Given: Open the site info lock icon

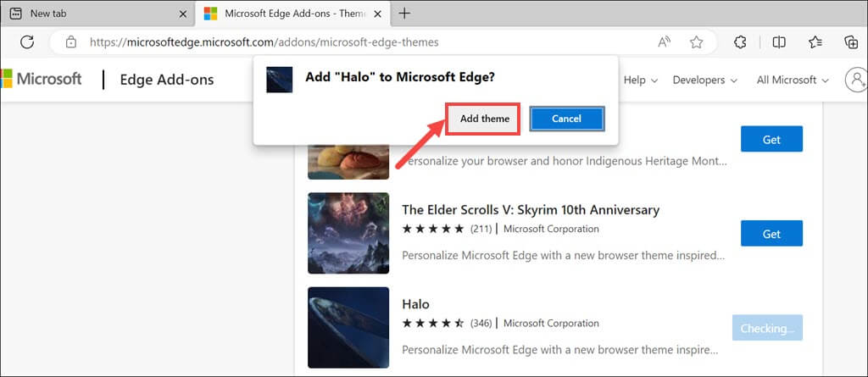Looking at the screenshot, I should [70, 42].
